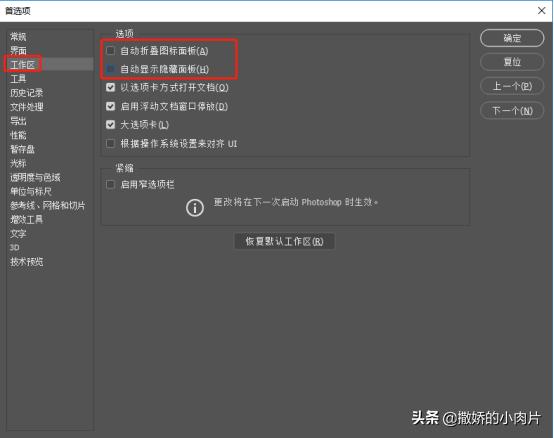Click the 确定 button
Viewport: 554px width, 438px height.
click(512, 38)
